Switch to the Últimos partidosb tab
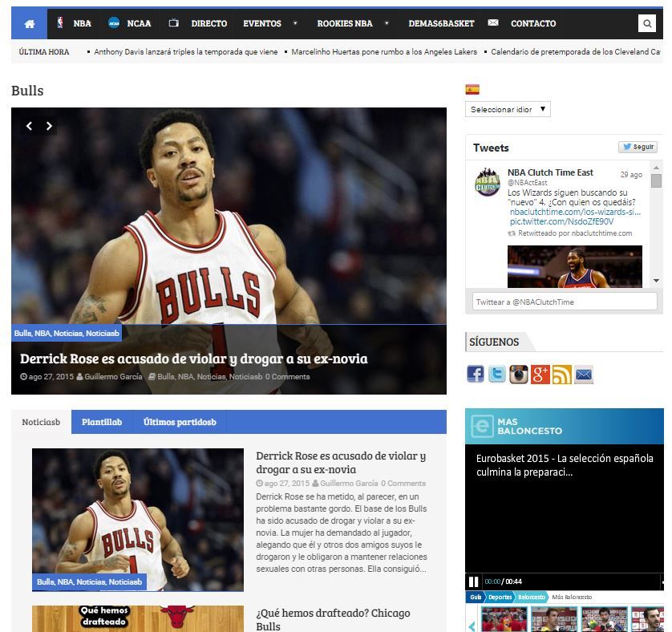The width and height of the screenshot is (672, 632). (180, 422)
